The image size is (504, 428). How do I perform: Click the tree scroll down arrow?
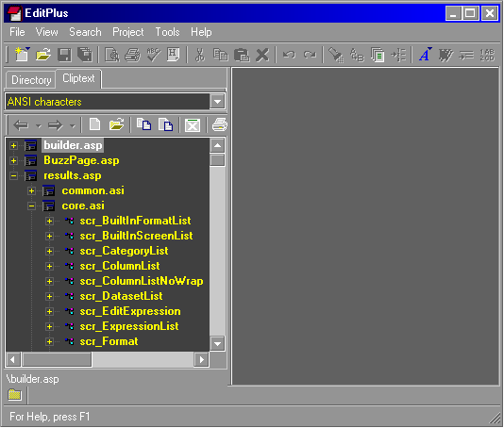tap(217, 343)
